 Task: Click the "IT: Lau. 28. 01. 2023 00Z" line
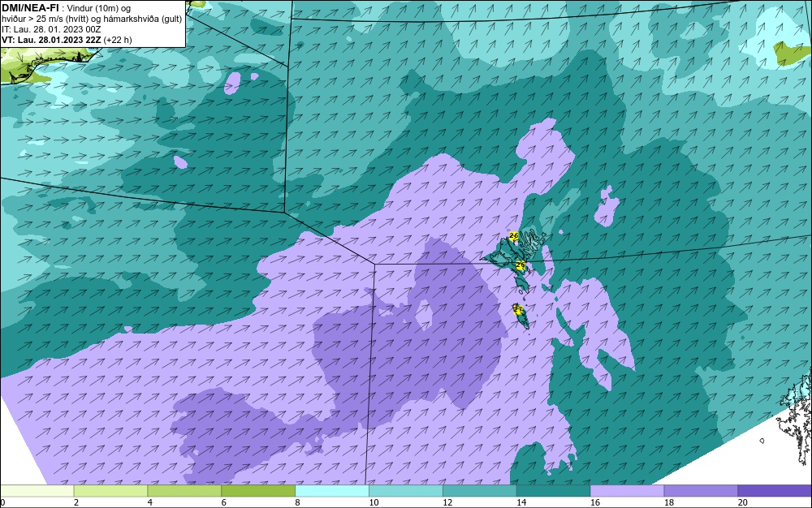point(50,29)
